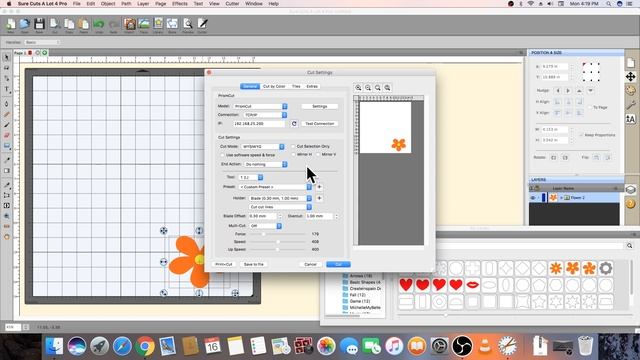The height and width of the screenshot is (360, 640).
Task: Open the Path menu in menu bar
Action: 126,4
